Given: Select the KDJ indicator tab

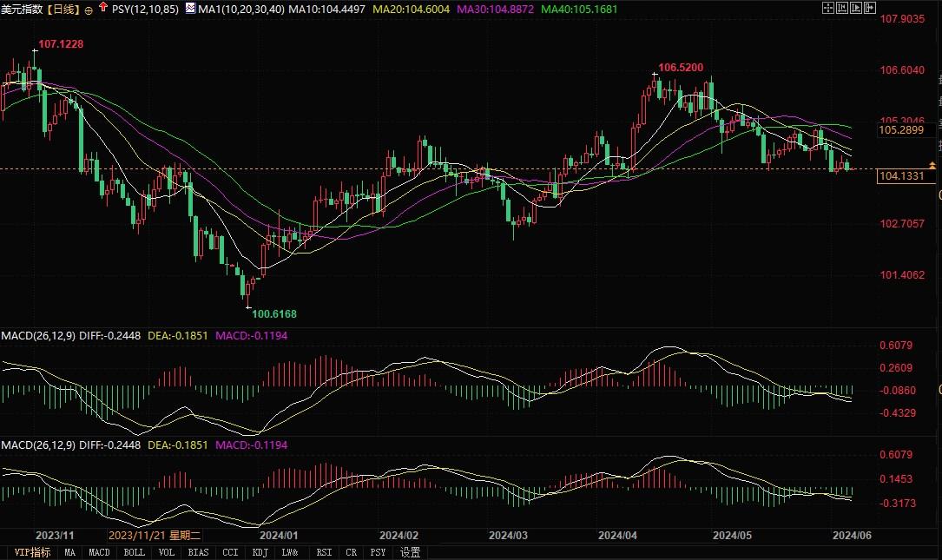Looking at the screenshot, I should click(x=260, y=552).
